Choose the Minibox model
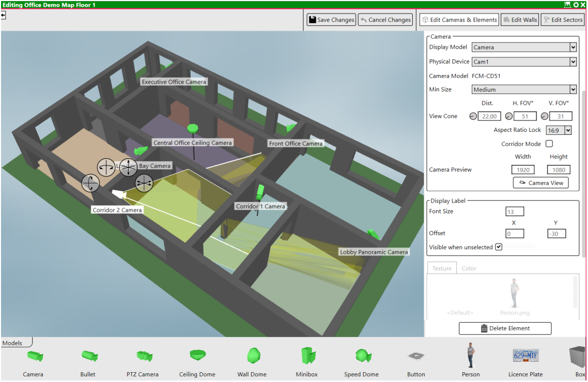Viewport: 588px width, 382px height. click(x=308, y=355)
